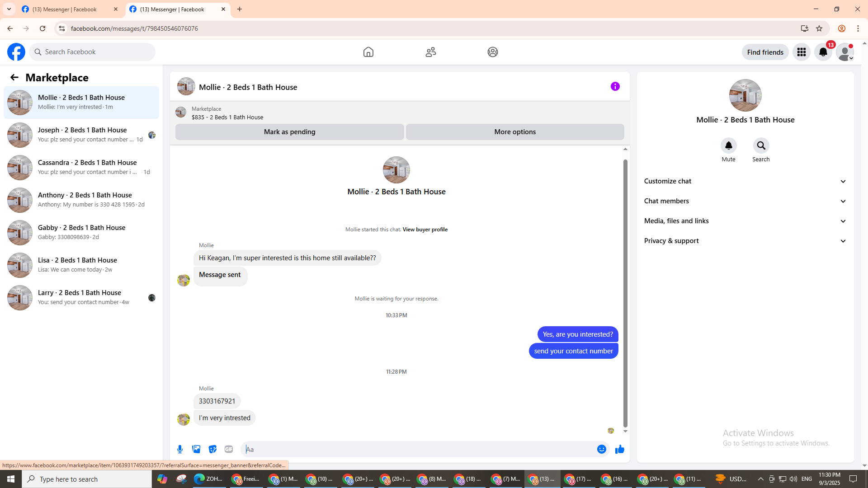
Task: Click the Facebook logo icon
Action: point(16,52)
